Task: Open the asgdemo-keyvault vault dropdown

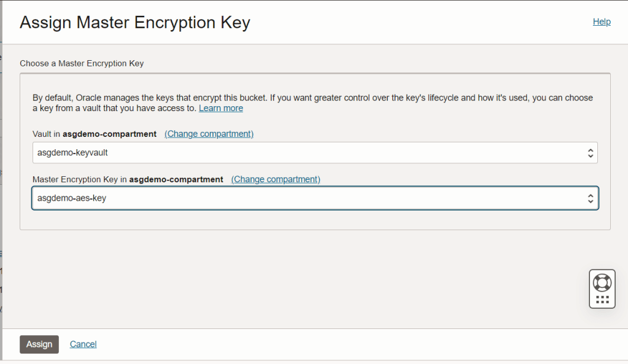Action: [307, 153]
